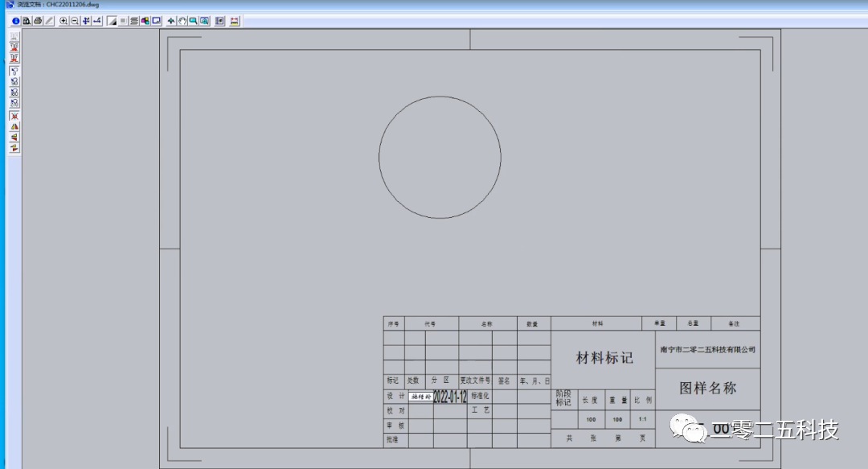Toggle the black-white display mode button
The width and height of the screenshot is (868, 469).
tap(112, 21)
